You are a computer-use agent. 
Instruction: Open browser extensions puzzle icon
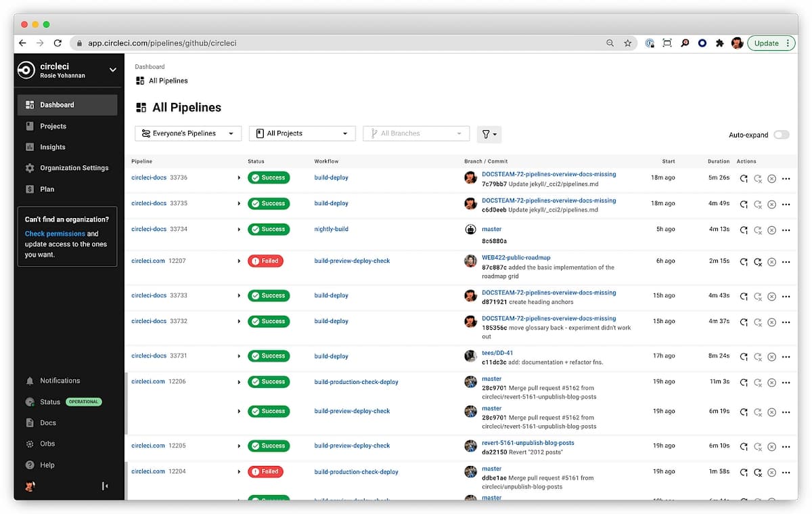click(x=719, y=43)
